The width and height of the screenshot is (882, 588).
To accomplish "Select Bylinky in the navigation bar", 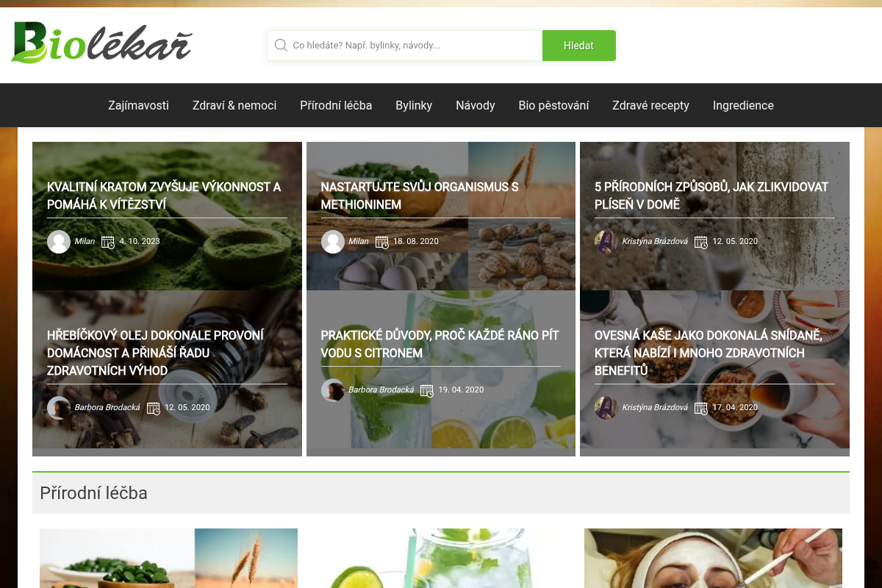I will point(414,105).
